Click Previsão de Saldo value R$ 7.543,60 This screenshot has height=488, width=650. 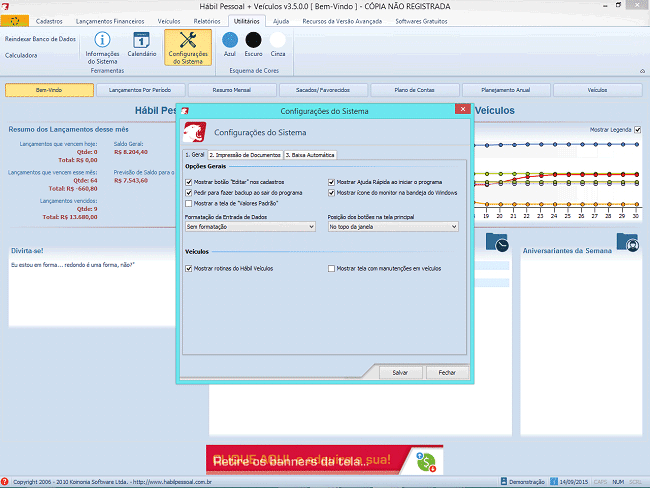[x=131, y=181]
